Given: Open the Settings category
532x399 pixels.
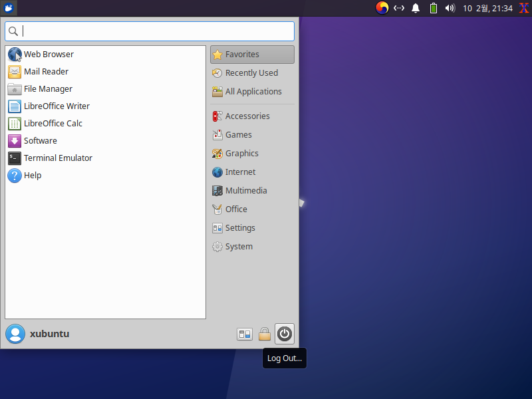Looking at the screenshot, I should (252, 228).
